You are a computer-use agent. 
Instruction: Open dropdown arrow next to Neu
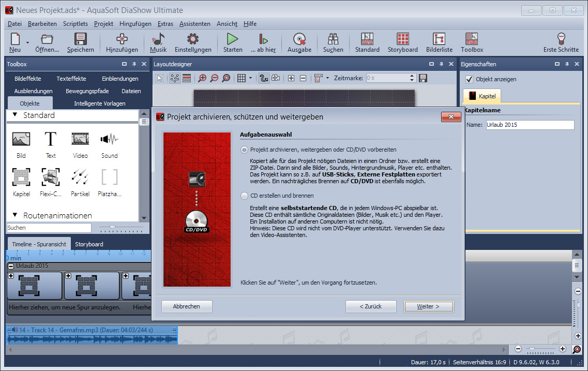tap(27, 43)
